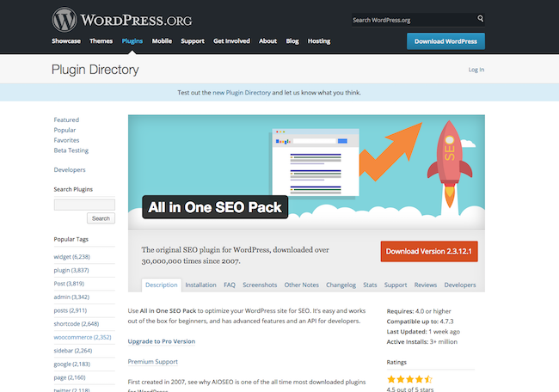Open the Hosting nav item
The width and height of the screenshot is (559, 392).
tap(319, 41)
